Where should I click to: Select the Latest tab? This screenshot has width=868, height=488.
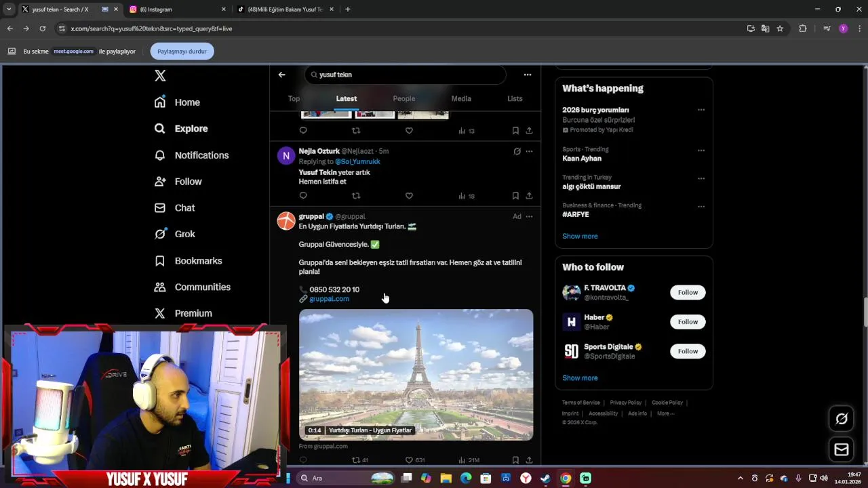(347, 98)
